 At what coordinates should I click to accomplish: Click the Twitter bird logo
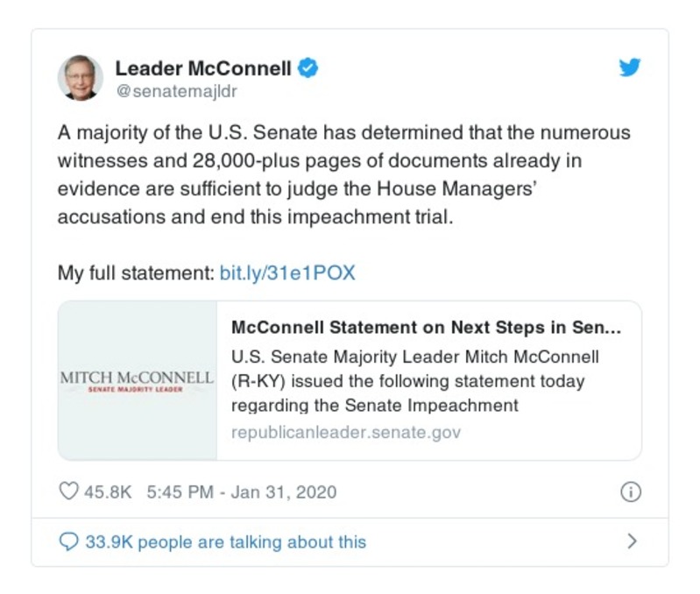coord(630,68)
